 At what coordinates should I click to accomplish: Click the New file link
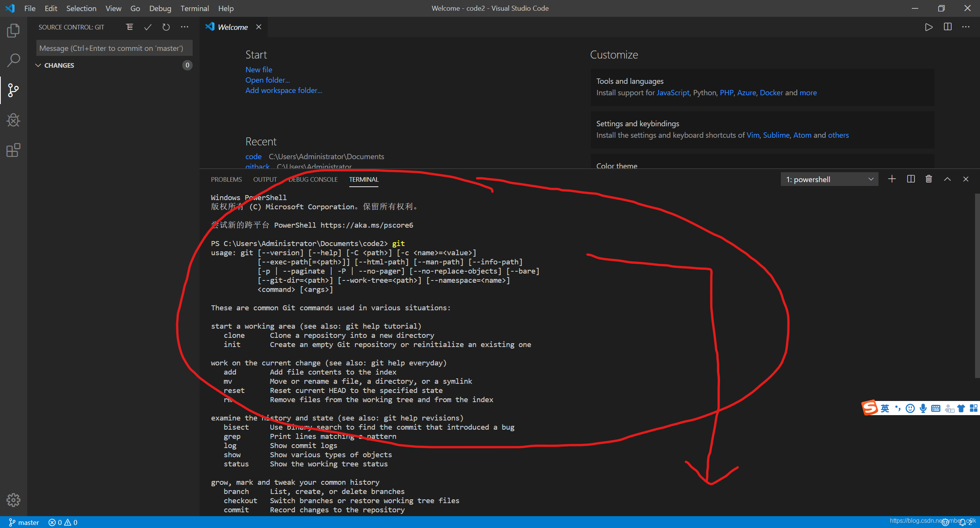pyautogui.click(x=259, y=70)
